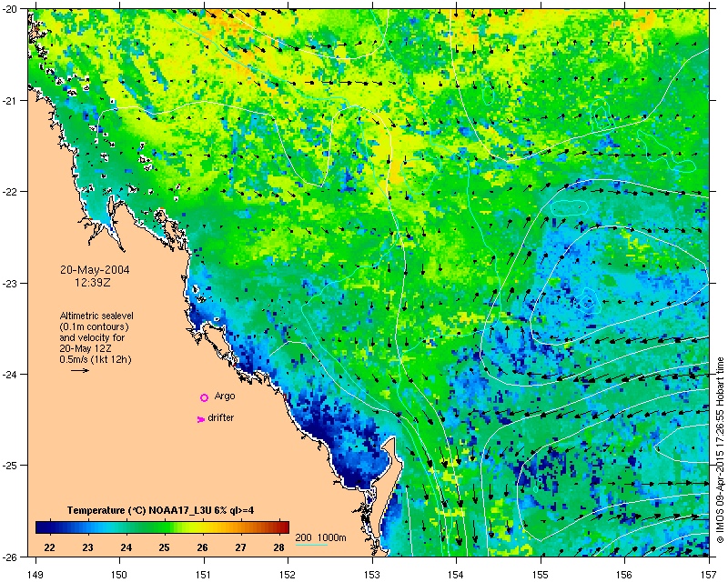Viewport: 728px width, 582px height.
Task: Click the colorbar tick label 26
Action: tap(202, 547)
